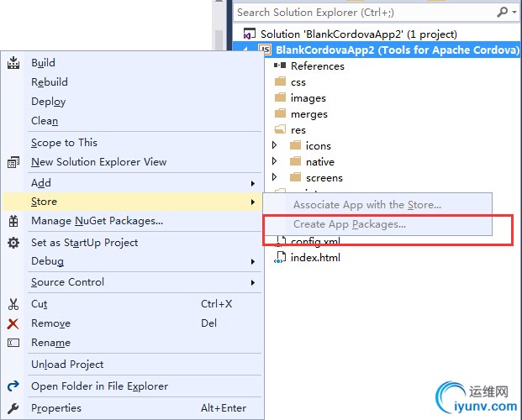Click Create App Packages... submenu item

[x=377, y=224]
